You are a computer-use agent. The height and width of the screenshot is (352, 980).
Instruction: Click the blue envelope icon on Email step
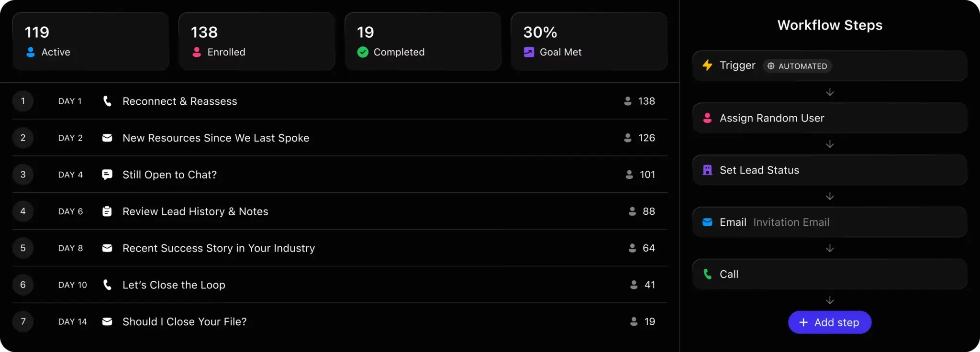click(707, 222)
